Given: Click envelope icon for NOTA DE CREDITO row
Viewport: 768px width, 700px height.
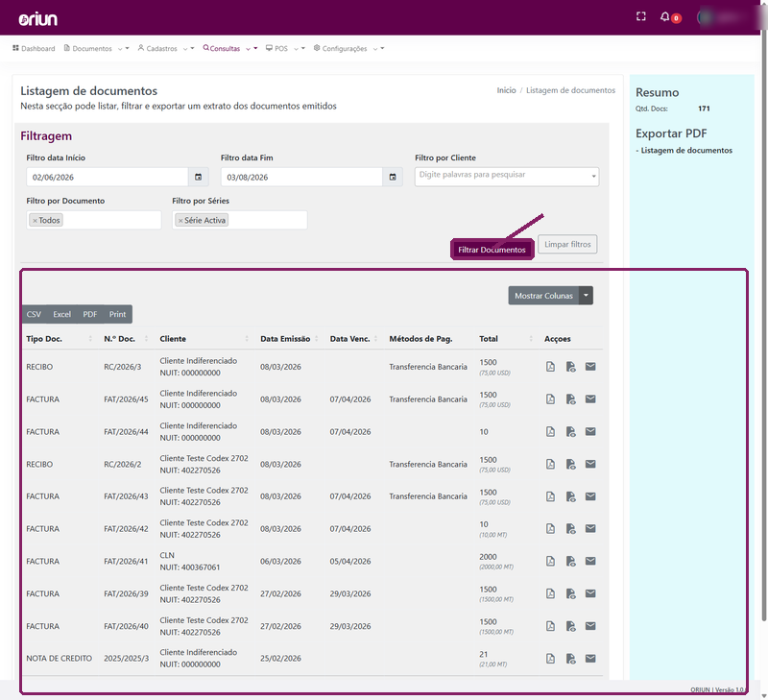Looking at the screenshot, I should pyautogui.click(x=590, y=658).
